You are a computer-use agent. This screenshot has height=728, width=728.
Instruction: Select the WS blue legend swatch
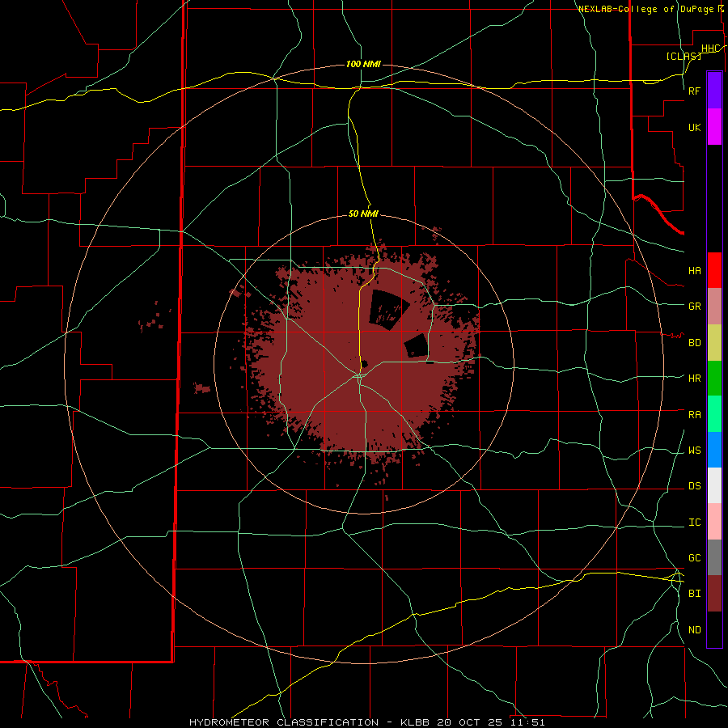(714, 450)
